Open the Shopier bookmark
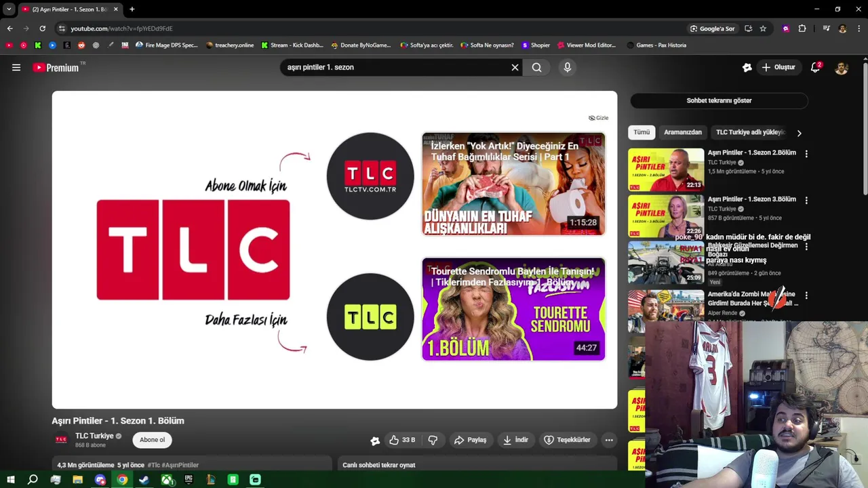The image size is (868, 488). click(x=536, y=45)
